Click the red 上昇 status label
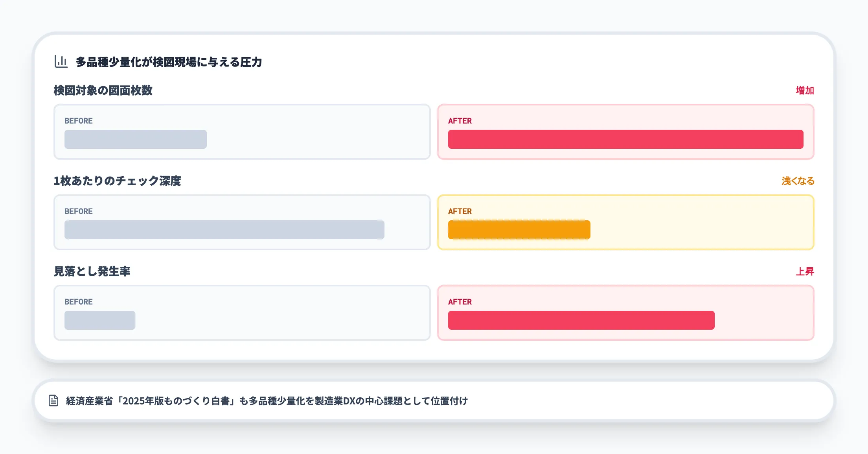The height and width of the screenshot is (454, 868). (x=805, y=271)
